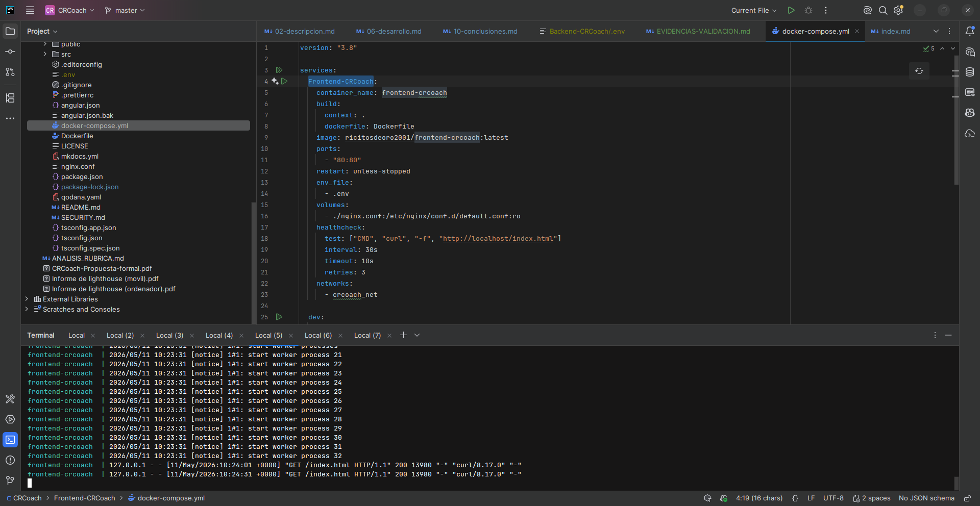Toggle file read-only lock in status bar

(967, 498)
